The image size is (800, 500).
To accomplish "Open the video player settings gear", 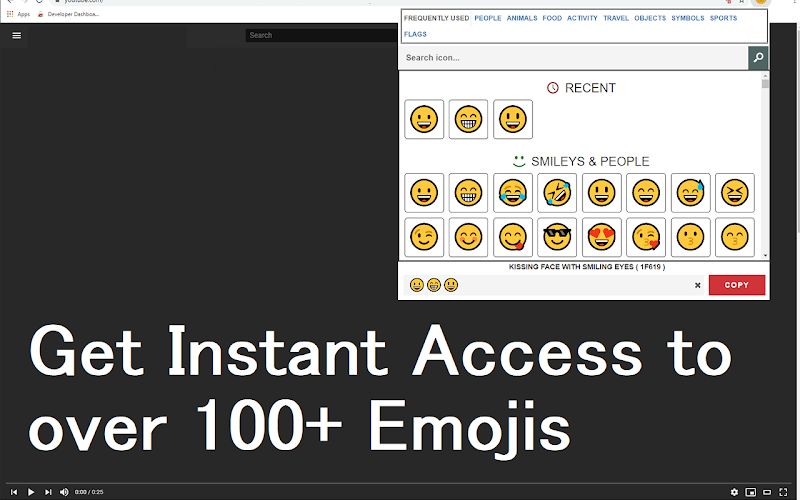I will point(734,492).
